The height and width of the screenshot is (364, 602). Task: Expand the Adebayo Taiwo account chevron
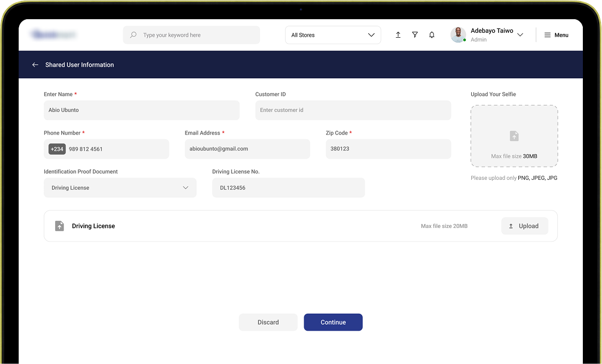tap(520, 35)
